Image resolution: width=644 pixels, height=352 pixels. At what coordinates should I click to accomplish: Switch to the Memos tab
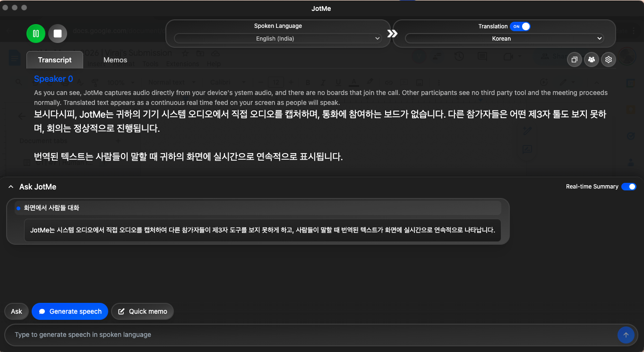coord(115,60)
